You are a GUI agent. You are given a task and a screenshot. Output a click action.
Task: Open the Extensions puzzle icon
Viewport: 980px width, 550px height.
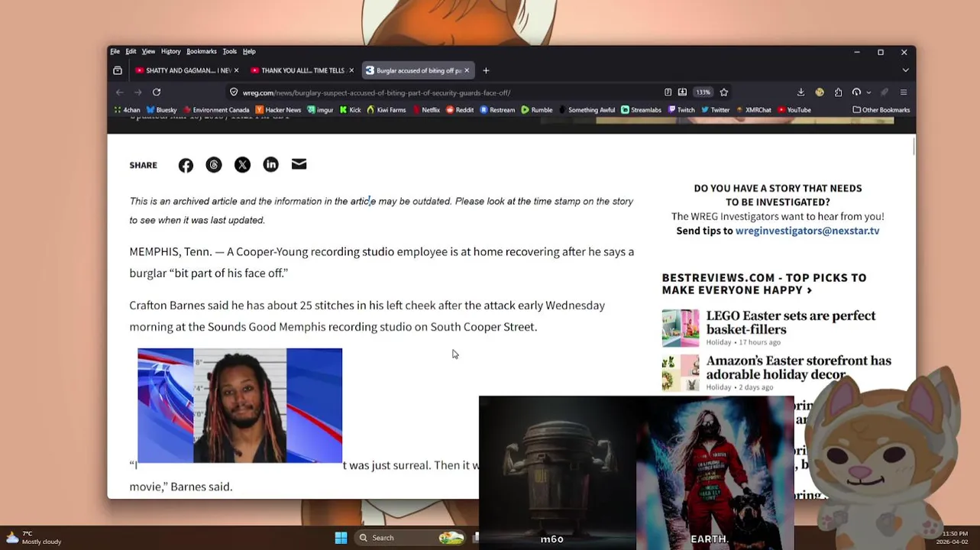838,92
